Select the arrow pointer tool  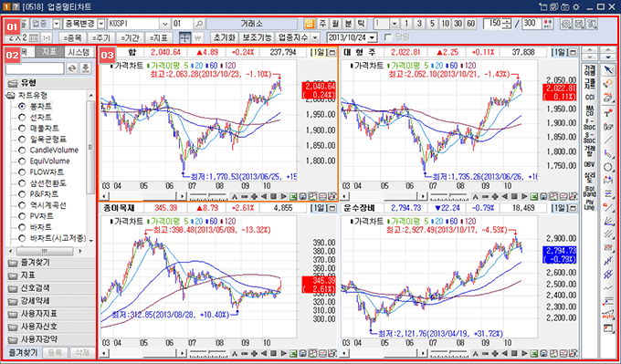607,70
